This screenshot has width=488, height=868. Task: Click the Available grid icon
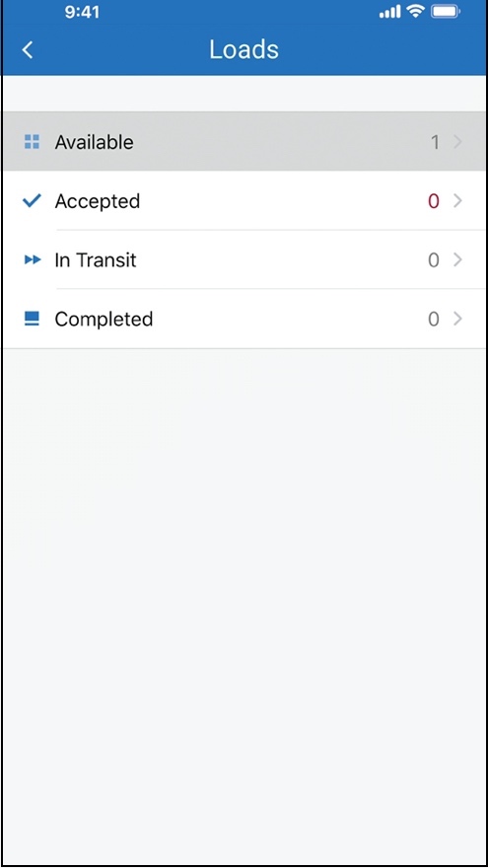(33, 142)
